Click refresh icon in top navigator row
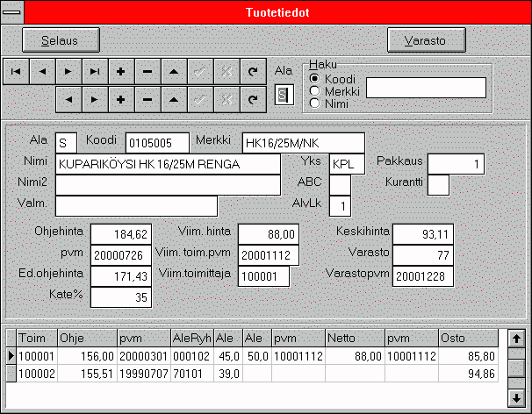532x414 pixels. tap(253, 70)
